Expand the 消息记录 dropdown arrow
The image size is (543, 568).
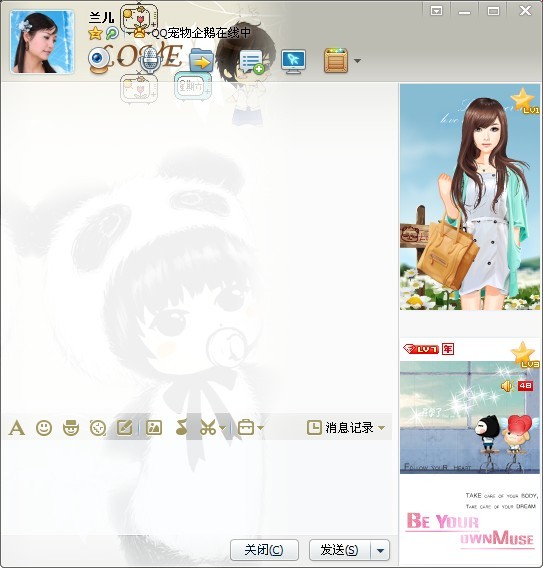point(381,428)
